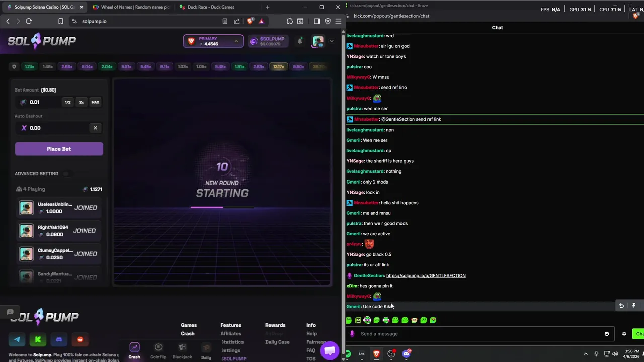Viewport: 644px width, 362px height.
Task: Open Discord from the taskbar
Action: (x=407, y=354)
